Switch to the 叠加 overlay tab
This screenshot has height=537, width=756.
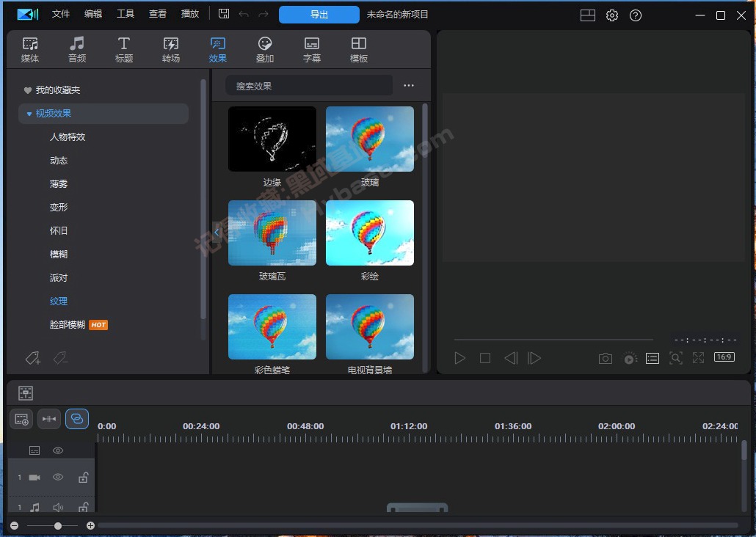tap(264, 48)
